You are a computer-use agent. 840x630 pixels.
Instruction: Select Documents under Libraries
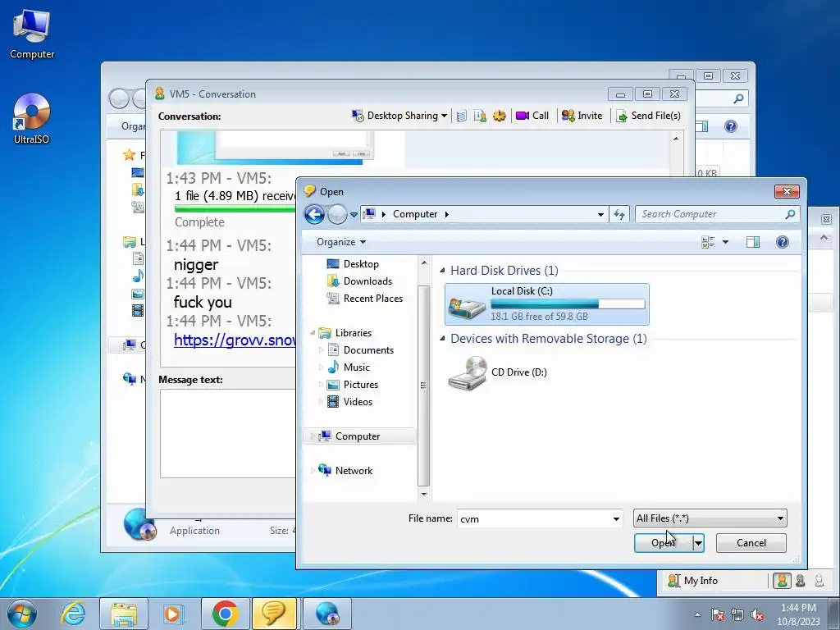[360, 349]
